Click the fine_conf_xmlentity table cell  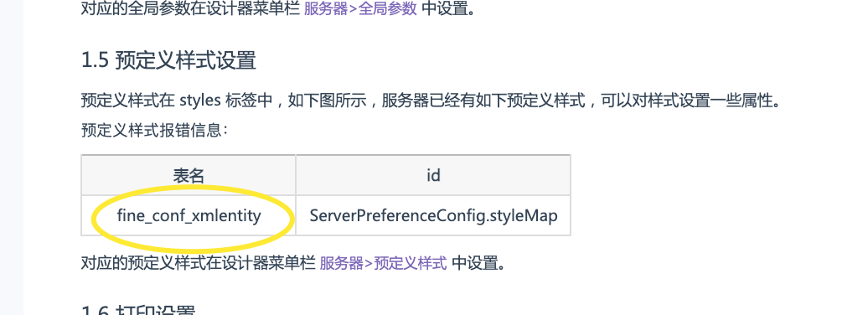[x=189, y=215]
